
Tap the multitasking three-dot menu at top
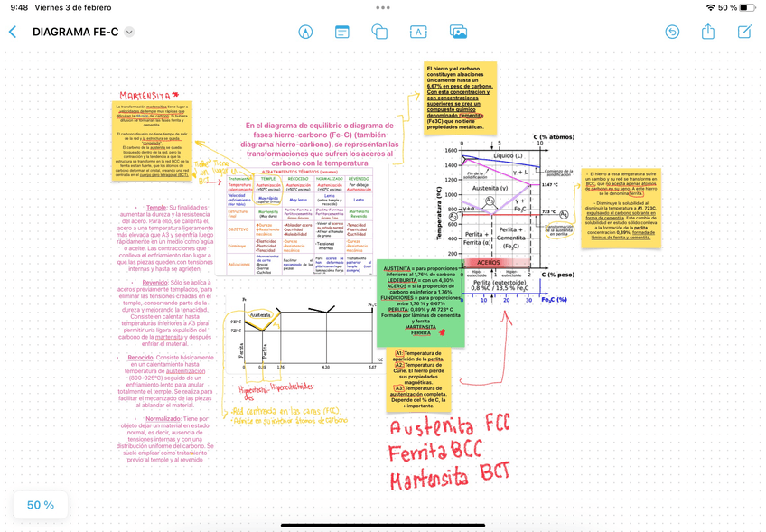[x=383, y=6]
